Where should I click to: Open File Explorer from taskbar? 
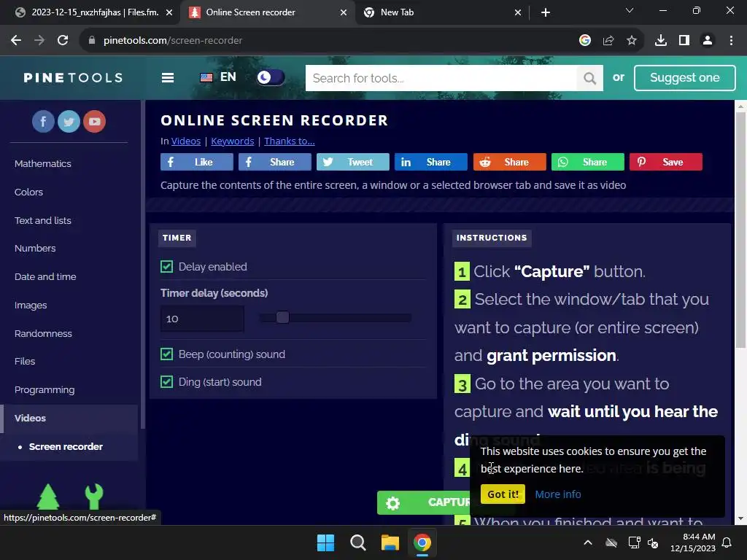390,542
